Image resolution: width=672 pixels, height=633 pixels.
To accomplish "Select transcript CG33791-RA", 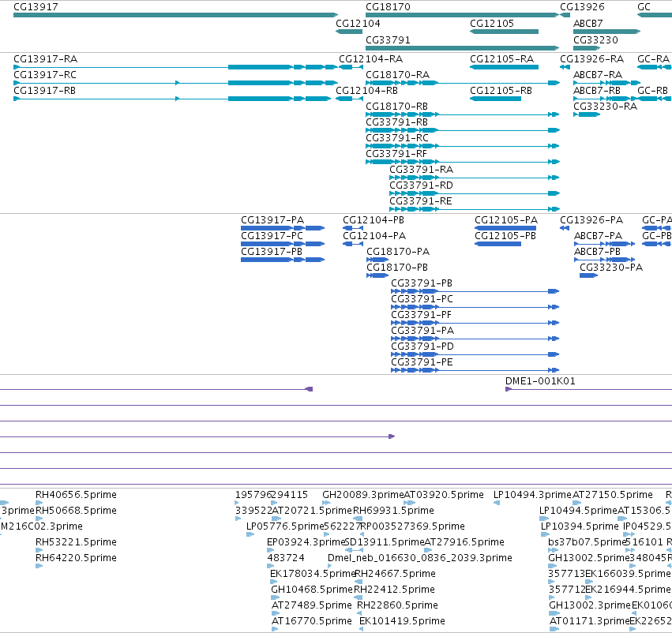I will coord(475,178).
